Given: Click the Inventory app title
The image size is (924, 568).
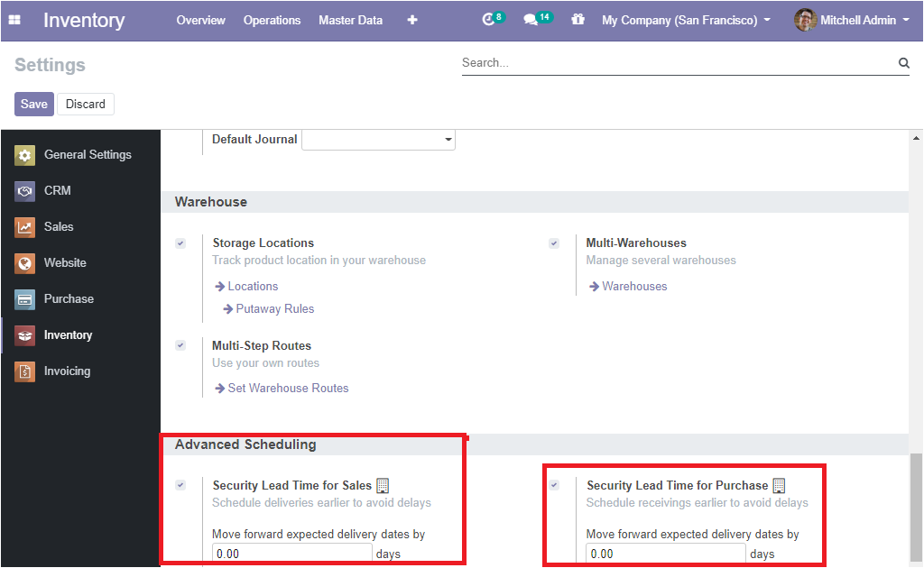Looking at the screenshot, I should (84, 20).
